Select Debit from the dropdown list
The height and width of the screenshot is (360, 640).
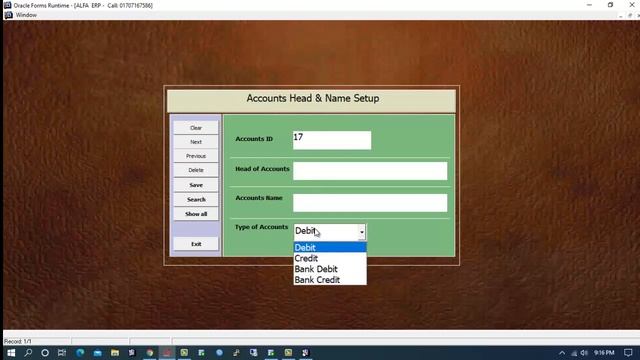(x=330, y=247)
